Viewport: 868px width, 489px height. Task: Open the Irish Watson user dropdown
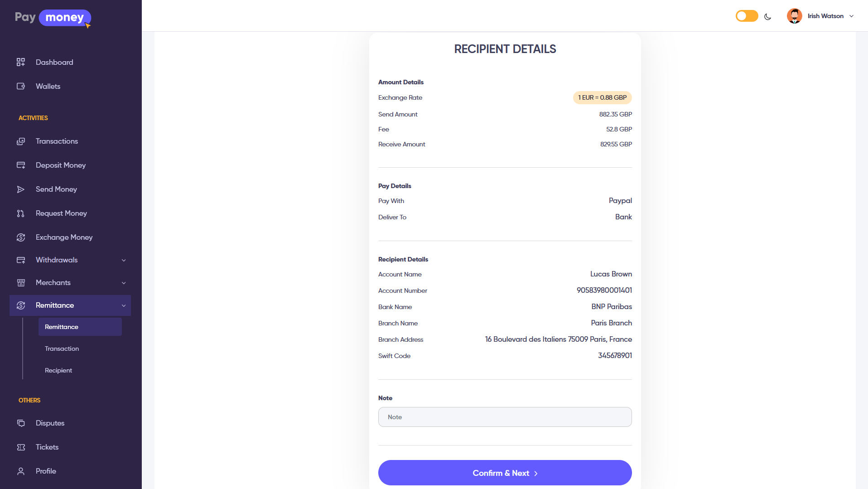coord(820,16)
